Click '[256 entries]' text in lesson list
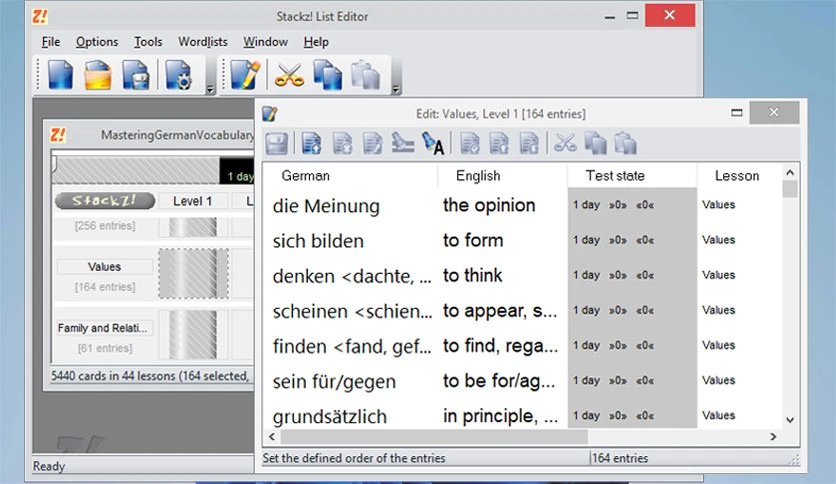836x484 pixels. point(105,225)
